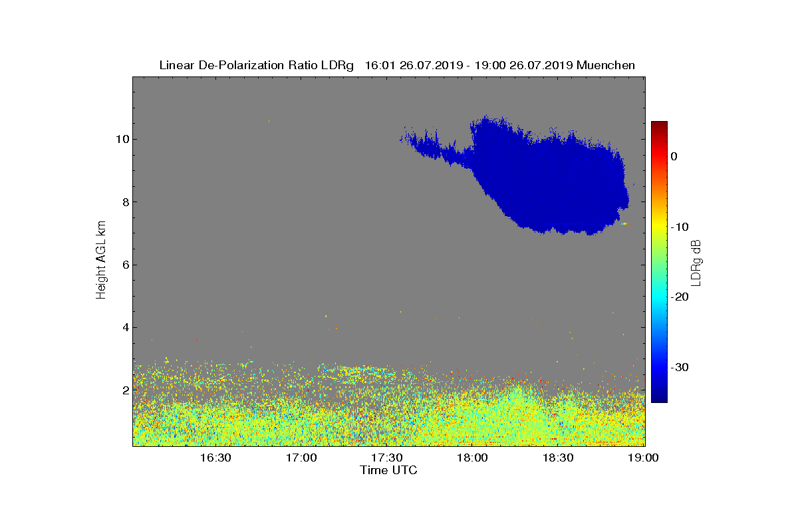Viewport: 798px width, 532px height.
Task: Click the colorbar value '0'
Action: (x=674, y=156)
